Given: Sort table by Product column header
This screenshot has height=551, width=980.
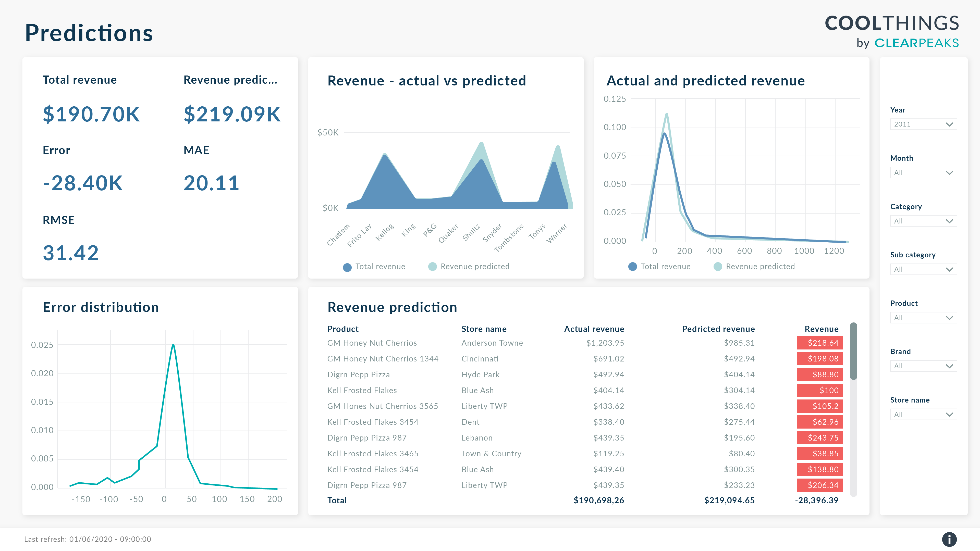Looking at the screenshot, I should pyautogui.click(x=343, y=329).
